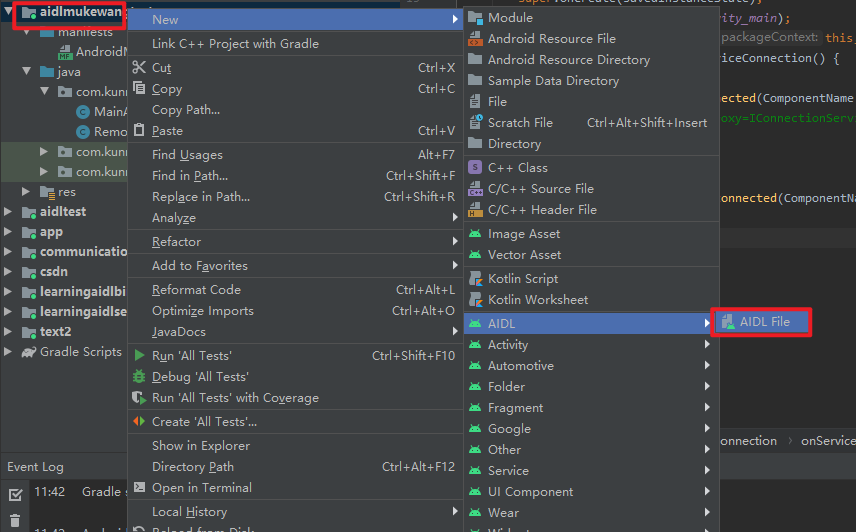Select Show in Explorer
The height and width of the screenshot is (532, 856).
[x=295, y=446]
